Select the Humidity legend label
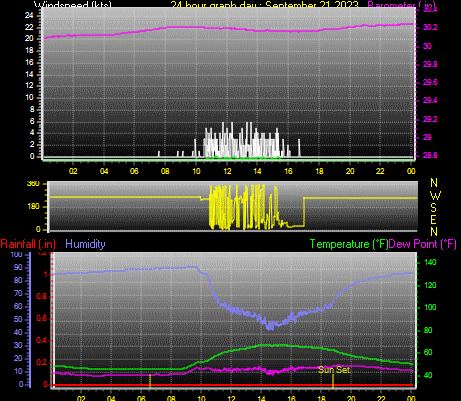 85,244
